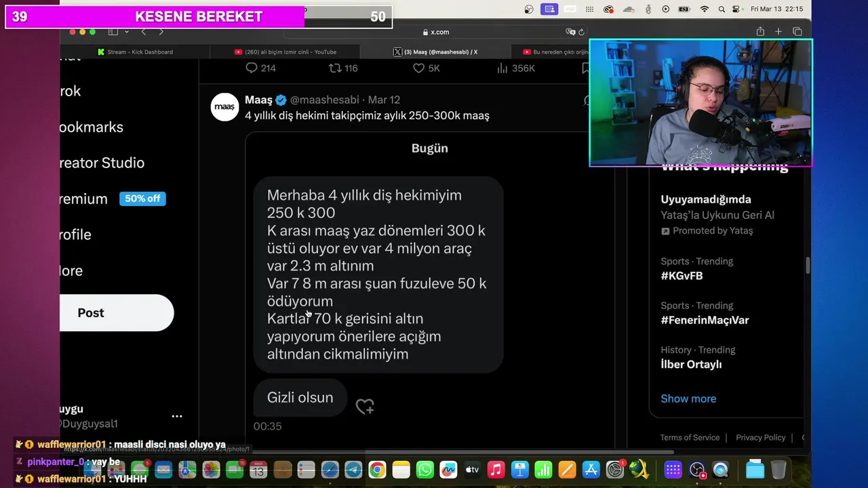Open Profile in the X sidebar
868x488 pixels.
click(x=75, y=235)
